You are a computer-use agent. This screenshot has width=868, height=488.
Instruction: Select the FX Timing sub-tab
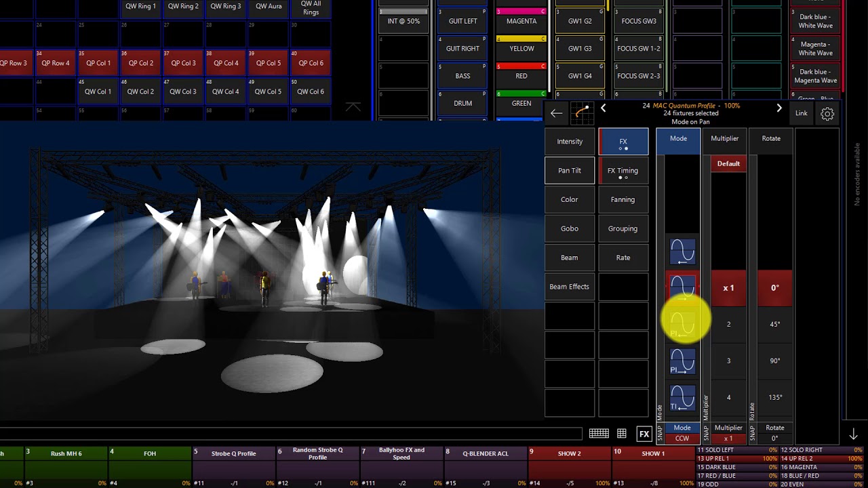(623, 171)
